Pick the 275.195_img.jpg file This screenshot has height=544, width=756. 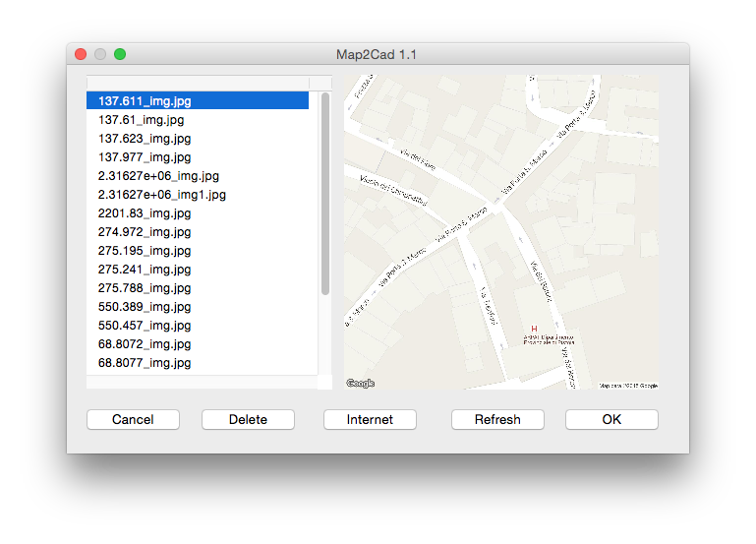[198, 251]
